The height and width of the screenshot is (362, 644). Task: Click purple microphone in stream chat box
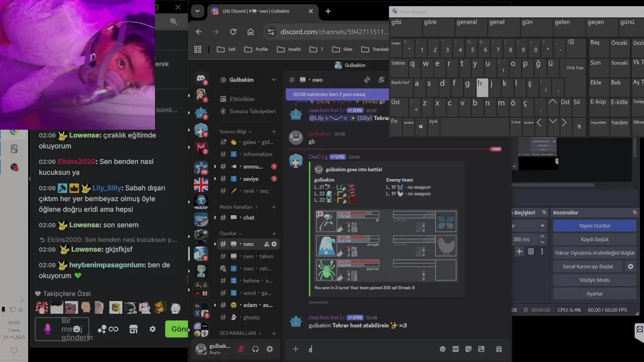[47, 329]
